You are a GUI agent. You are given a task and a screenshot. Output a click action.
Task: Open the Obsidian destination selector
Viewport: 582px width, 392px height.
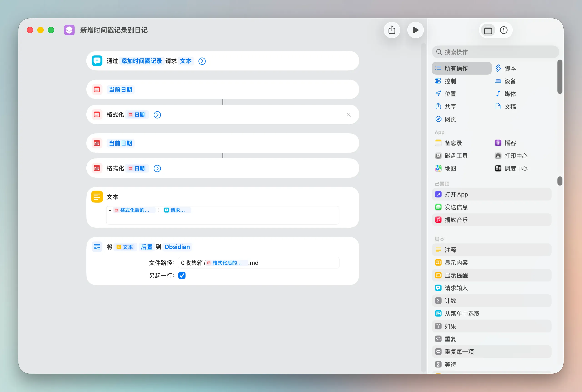point(177,247)
